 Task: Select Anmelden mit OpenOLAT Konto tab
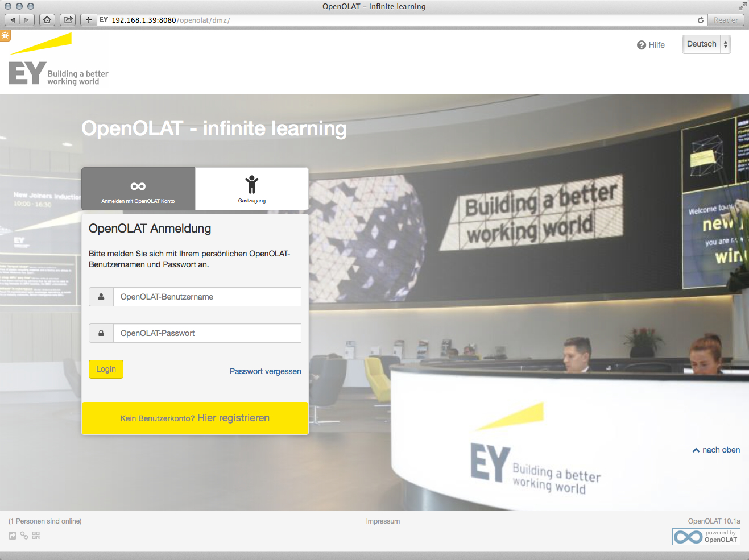[x=138, y=189]
